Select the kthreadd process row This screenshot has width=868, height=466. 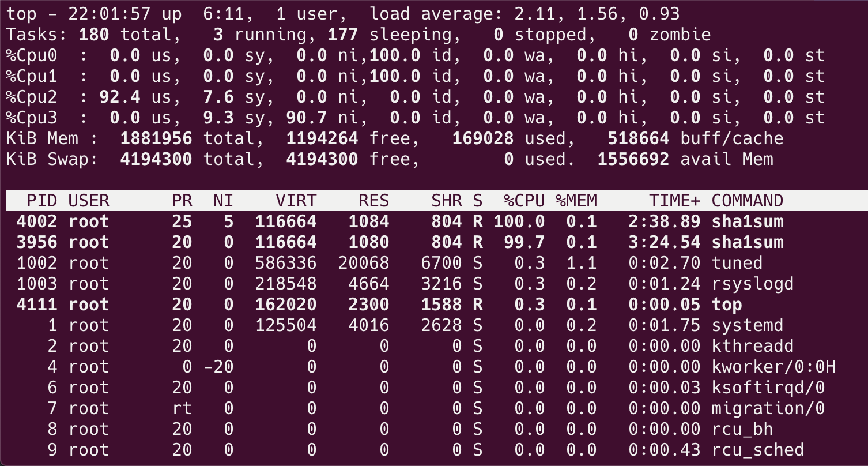[x=403, y=345]
